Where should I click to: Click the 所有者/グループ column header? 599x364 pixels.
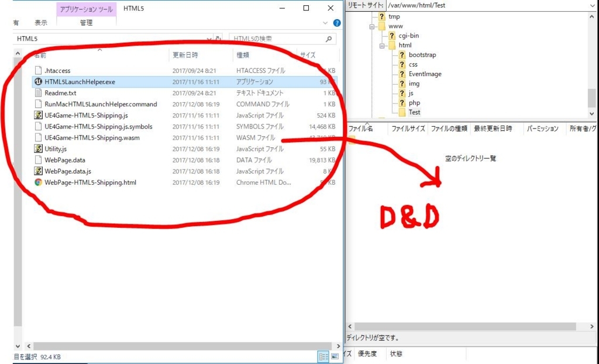(x=582, y=129)
